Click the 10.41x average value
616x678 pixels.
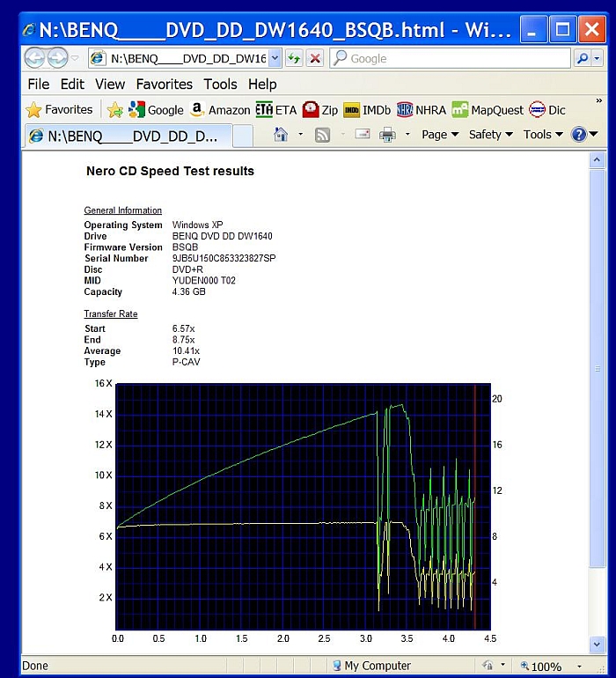(x=186, y=350)
